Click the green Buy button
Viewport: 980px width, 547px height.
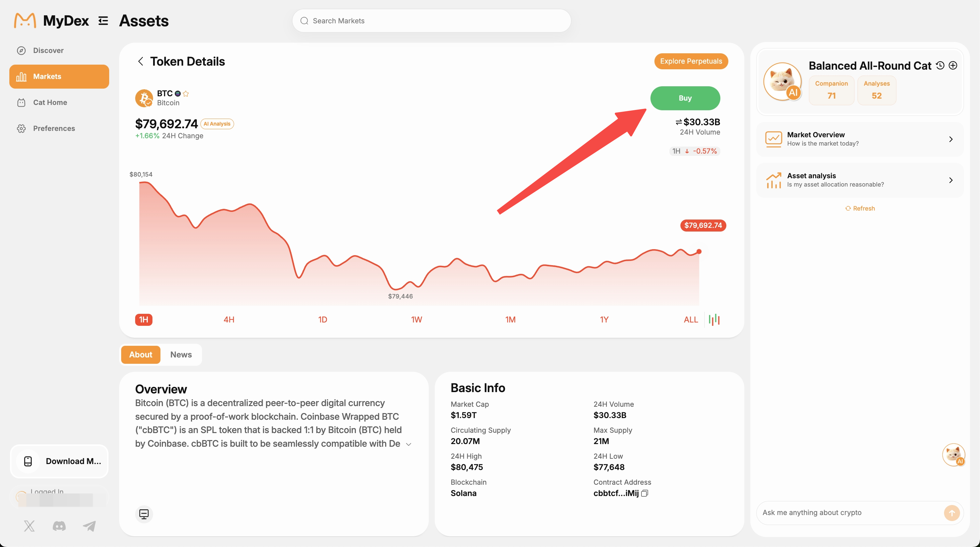685,98
